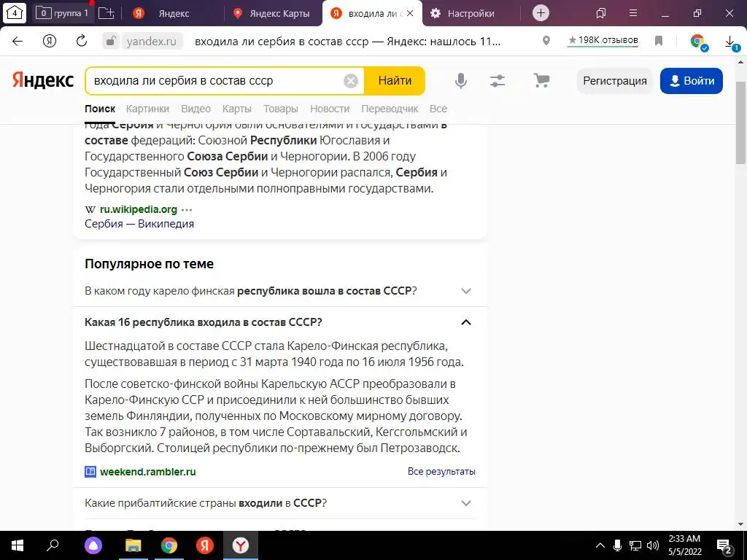
Task: Click the page vertical scrollbar thumb
Action: [741, 122]
